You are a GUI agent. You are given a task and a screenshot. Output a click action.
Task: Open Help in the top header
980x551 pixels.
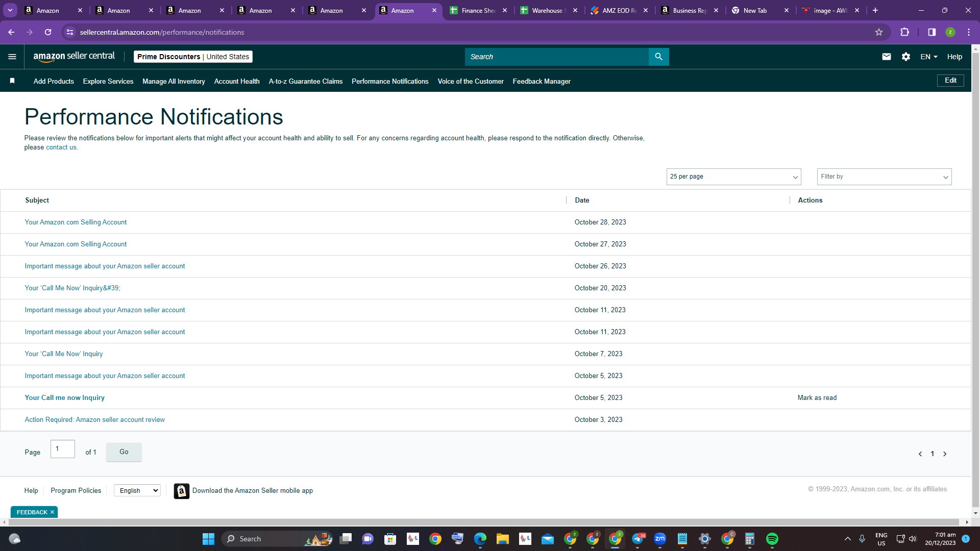pyautogui.click(x=954, y=57)
